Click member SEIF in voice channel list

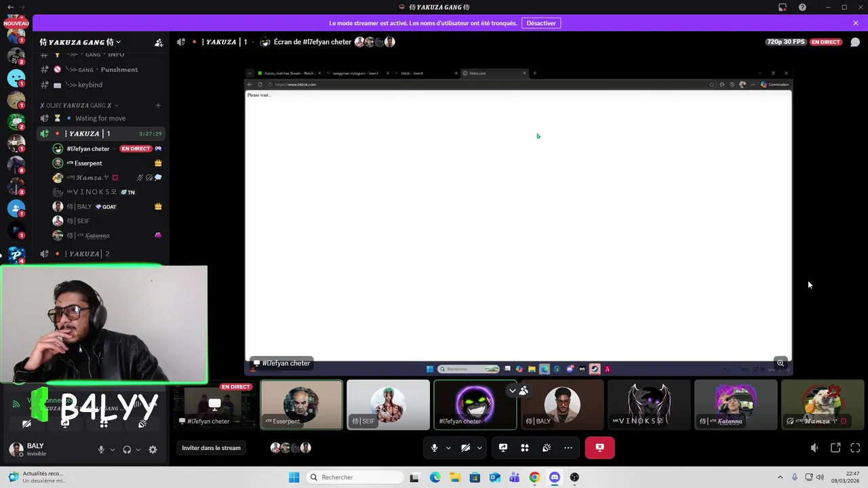[x=107, y=221]
